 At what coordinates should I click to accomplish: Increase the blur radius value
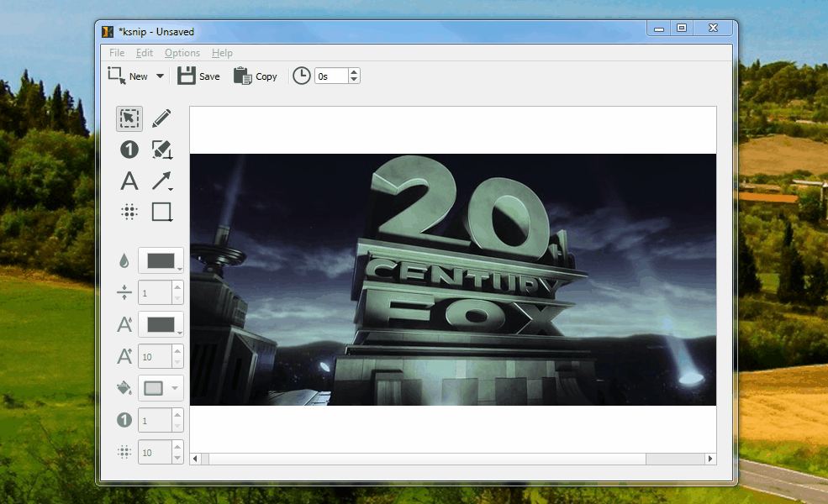click(x=177, y=447)
